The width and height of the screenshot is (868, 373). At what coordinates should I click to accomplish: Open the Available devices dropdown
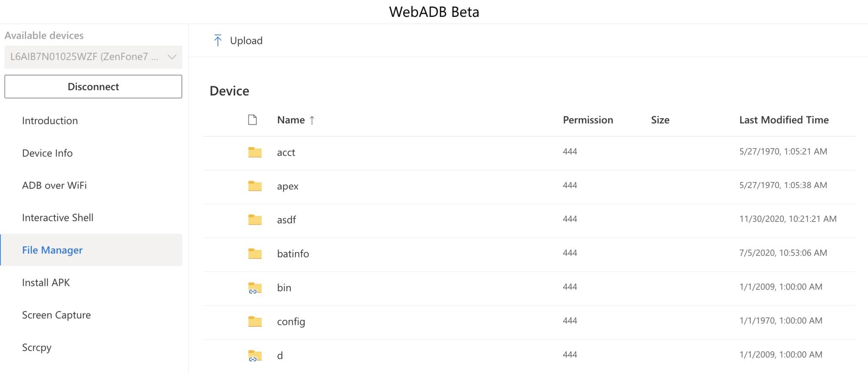pyautogui.click(x=93, y=57)
